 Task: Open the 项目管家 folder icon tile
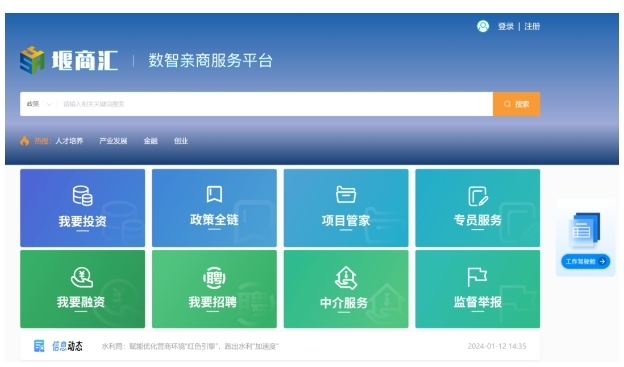[346, 208]
